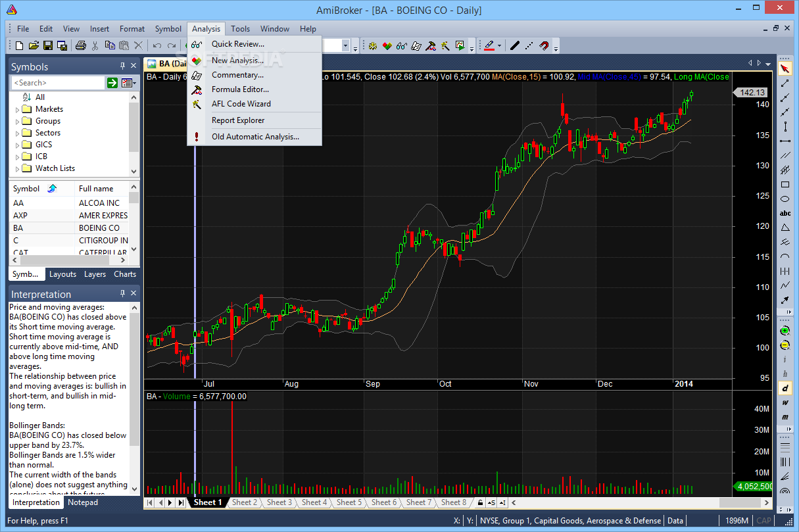
Task: Select AXP row in symbol list
Action: 69,216
